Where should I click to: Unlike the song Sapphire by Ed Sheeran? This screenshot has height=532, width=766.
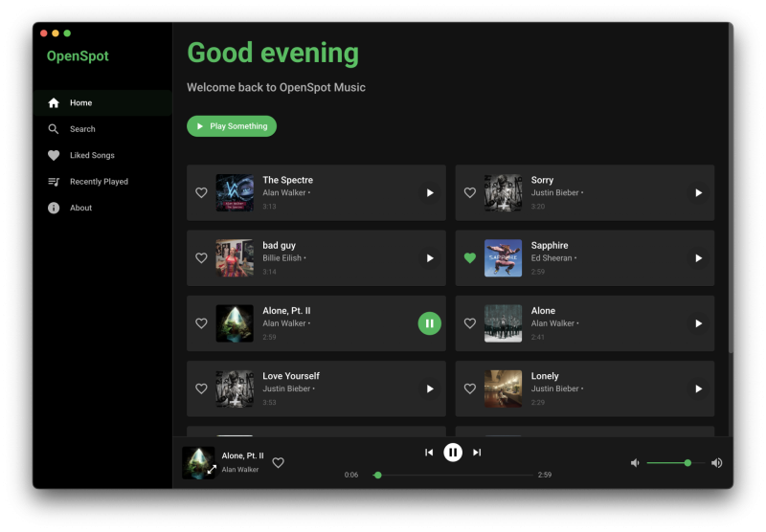click(469, 258)
